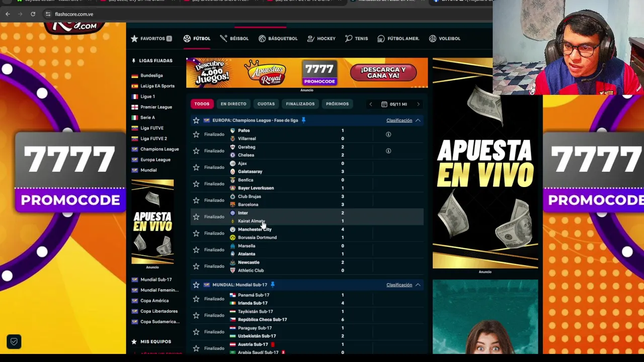Open Copa Libertadores sidebar link
644x362 pixels.
(x=159, y=311)
